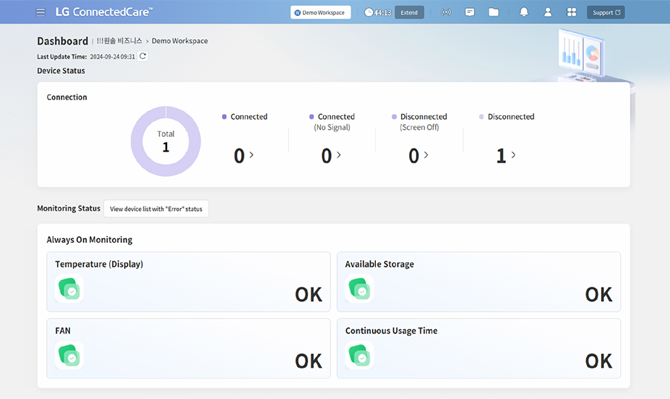Open the hamburger navigation menu

41,12
